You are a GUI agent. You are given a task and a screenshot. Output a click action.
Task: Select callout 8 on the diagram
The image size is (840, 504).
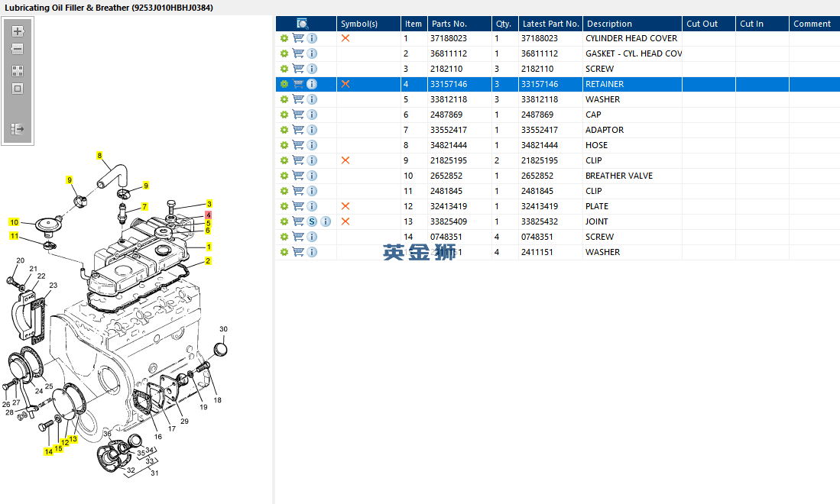(x=99, y=156)
